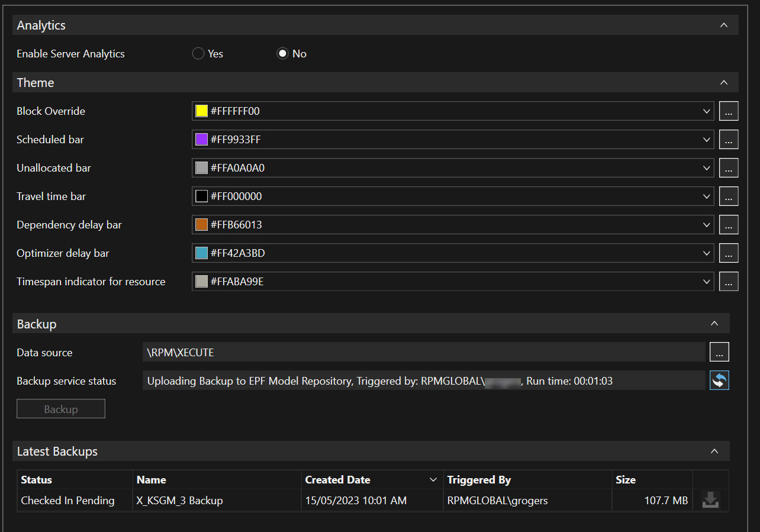Expand the Unallocated bar color dropdown

click(x=707, y=168)
